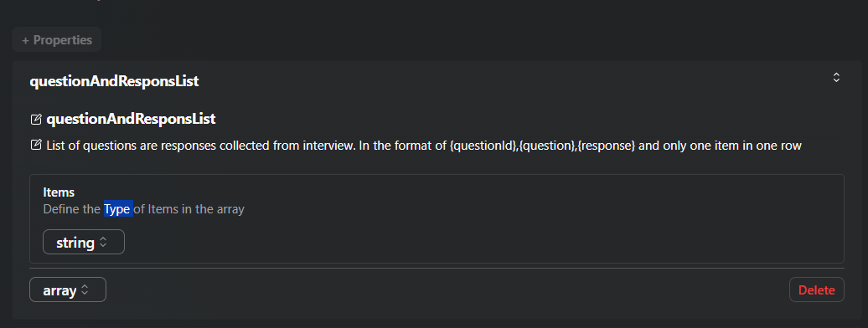Image resolution: width=868 pixels, height=328 pixels.
Task: Click edit icon beside the description
Action: pyautogui.click(x=36, y=146)
